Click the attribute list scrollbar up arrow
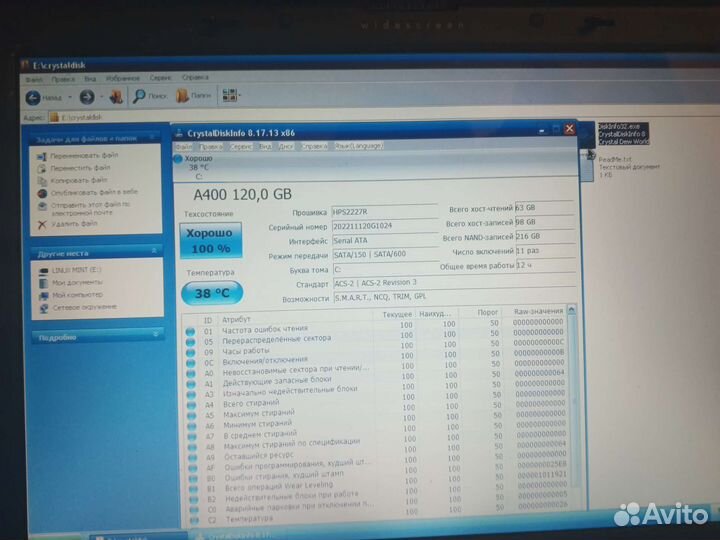This screenshot has height=540, width=720. point(572,310)
